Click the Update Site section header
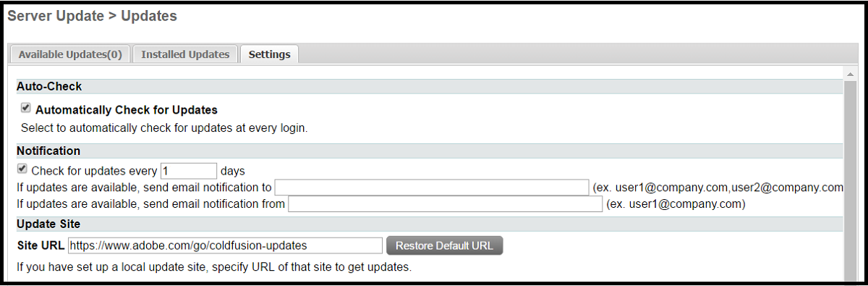 point(430,224)
